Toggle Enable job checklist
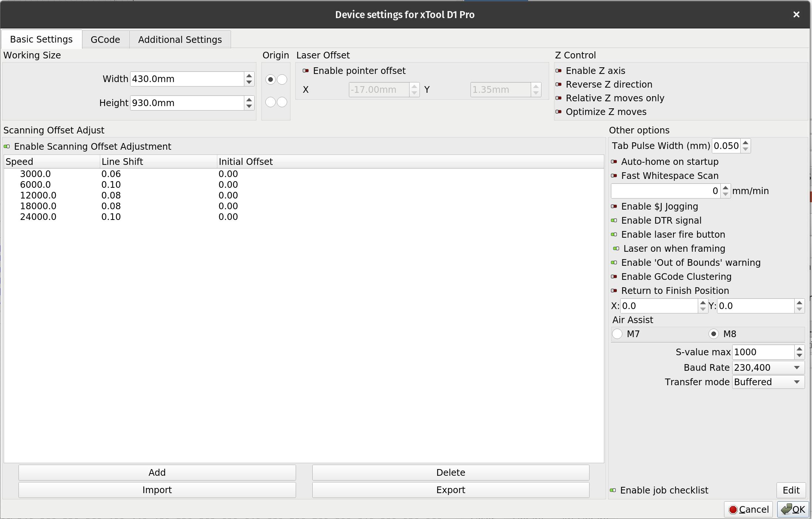The image size is (812, 519). [x=613, y=491]
